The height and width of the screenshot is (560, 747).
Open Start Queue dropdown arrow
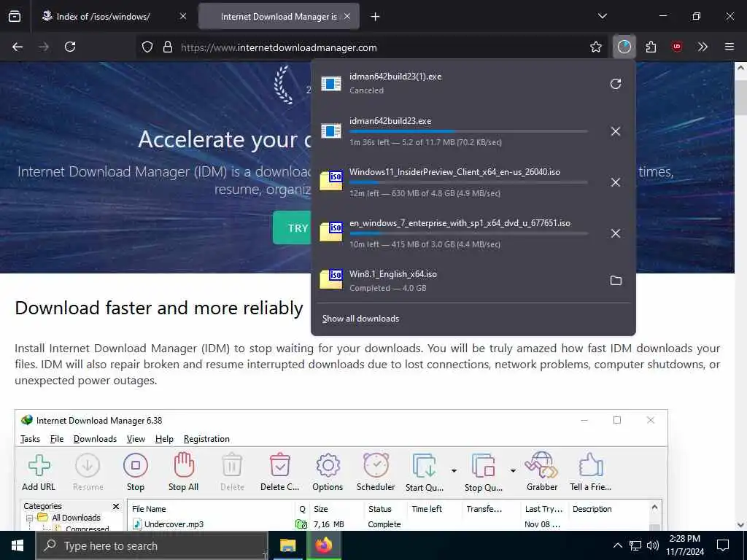point(454,471)
